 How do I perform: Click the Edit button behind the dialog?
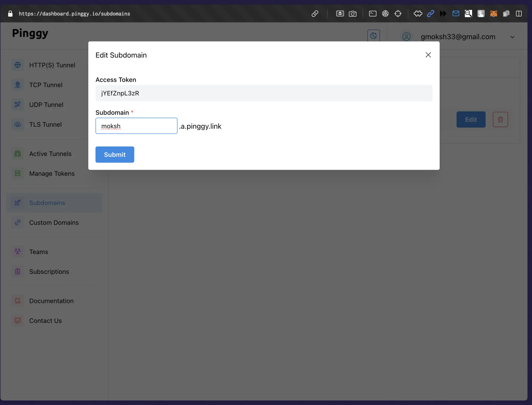[471, 120]
